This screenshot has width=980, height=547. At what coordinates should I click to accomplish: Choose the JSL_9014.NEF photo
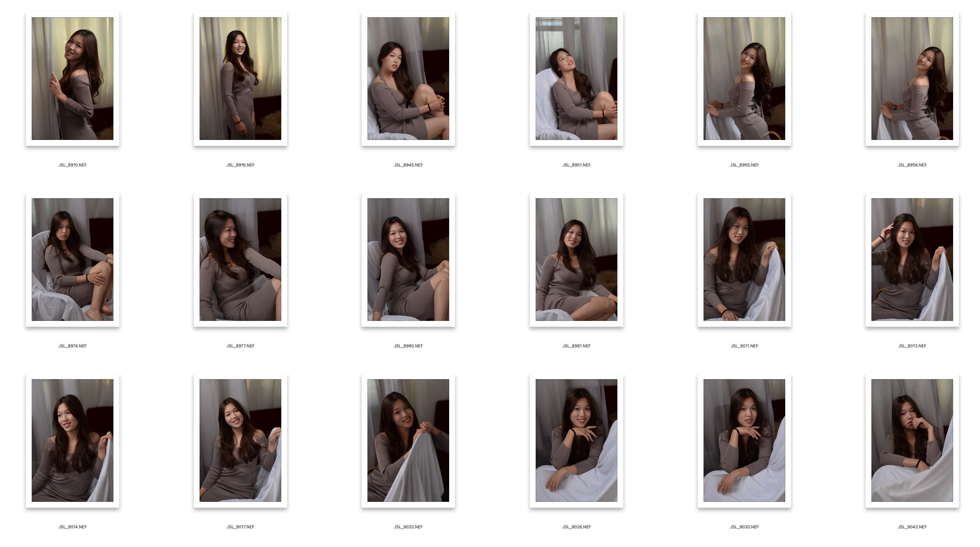click(x=72, y=440)
